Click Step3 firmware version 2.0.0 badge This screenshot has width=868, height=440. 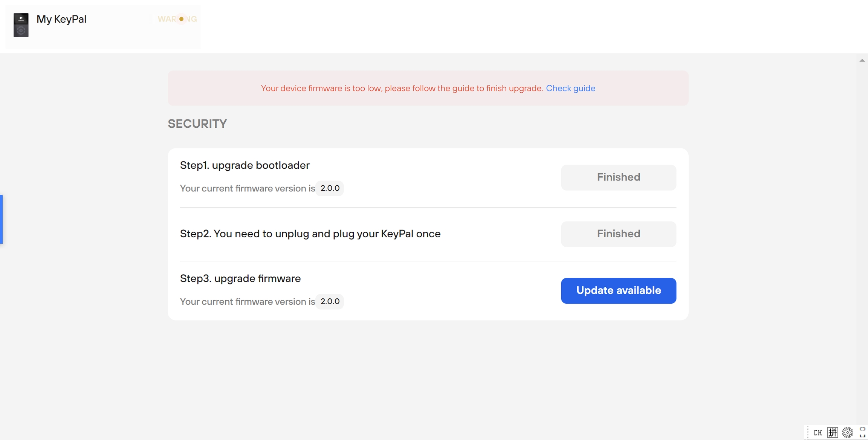(330, 302)
